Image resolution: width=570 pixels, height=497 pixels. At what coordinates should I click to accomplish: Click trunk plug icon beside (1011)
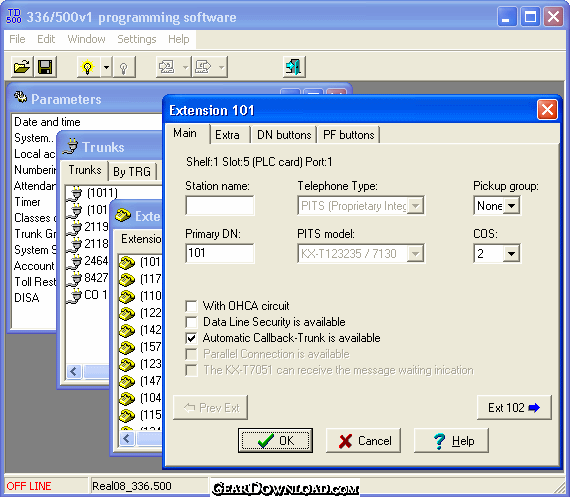(76, 193)
